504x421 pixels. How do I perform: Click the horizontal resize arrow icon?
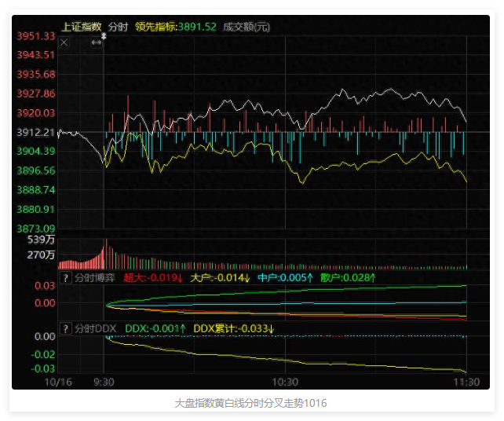[96, 42]
